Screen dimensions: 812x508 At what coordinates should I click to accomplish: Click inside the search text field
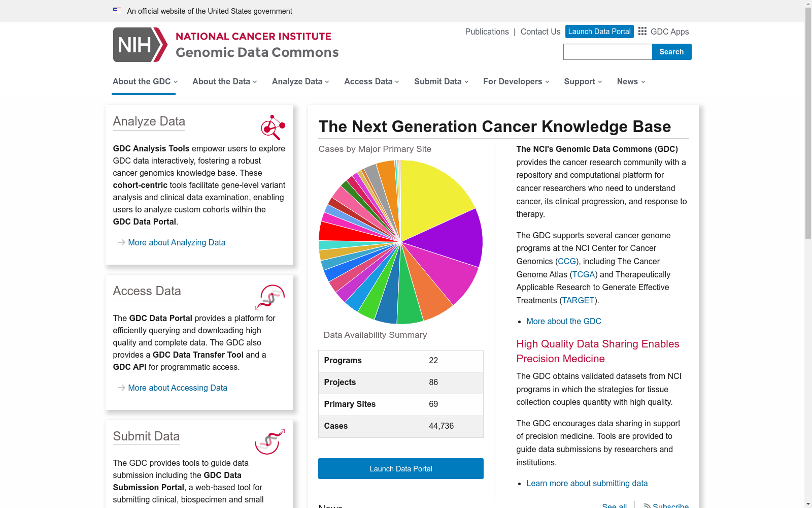[x=607, y=51]
